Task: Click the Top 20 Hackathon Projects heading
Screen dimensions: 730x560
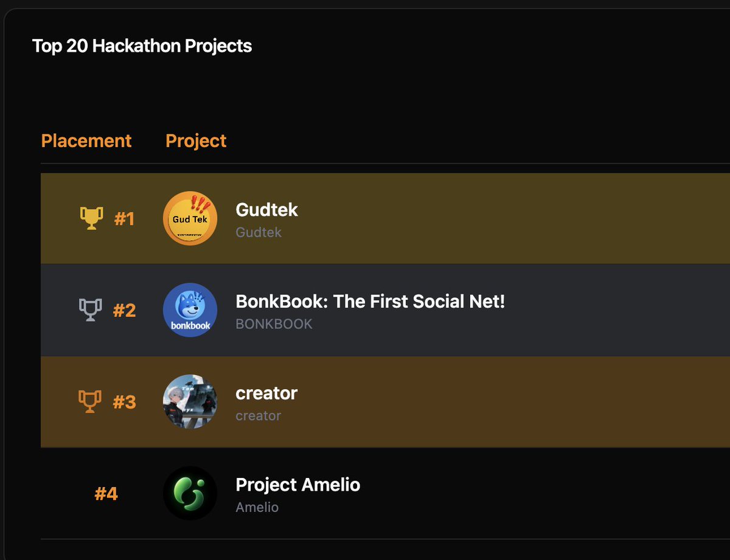Action: (142, 46)
